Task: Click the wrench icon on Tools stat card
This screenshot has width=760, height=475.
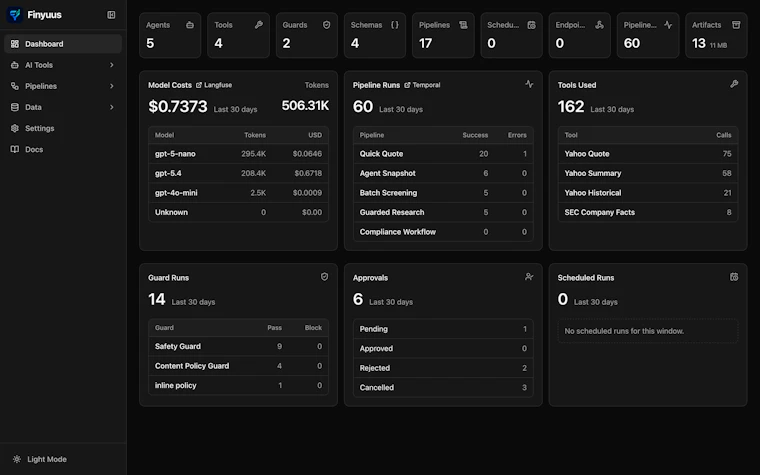Action: click(259, 25)
